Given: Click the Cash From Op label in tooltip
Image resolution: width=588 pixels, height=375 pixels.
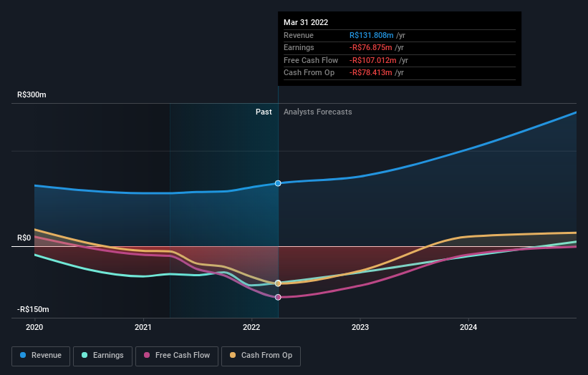Looking at the screenshot, I should click(309, 73).
